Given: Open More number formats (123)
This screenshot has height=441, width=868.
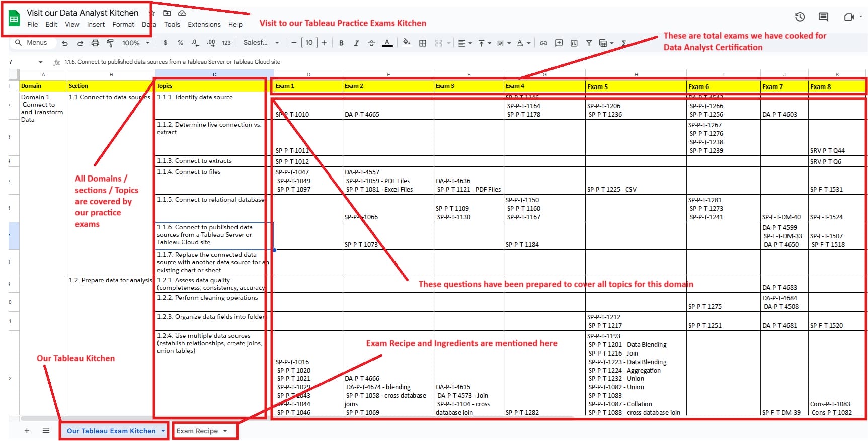Looking at the screenshot, I should [226, 43].
